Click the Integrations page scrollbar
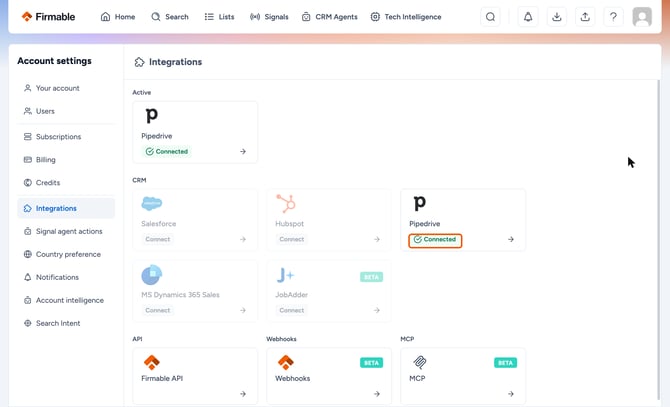This screenshot has width=670, height=407. pos(658,239)
